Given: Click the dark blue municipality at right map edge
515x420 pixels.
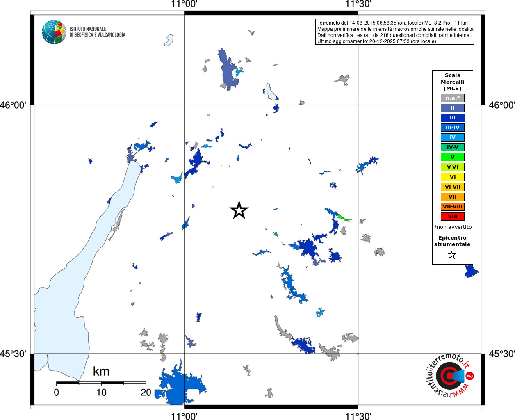Looking at the screenshot, I should [471, 271].
